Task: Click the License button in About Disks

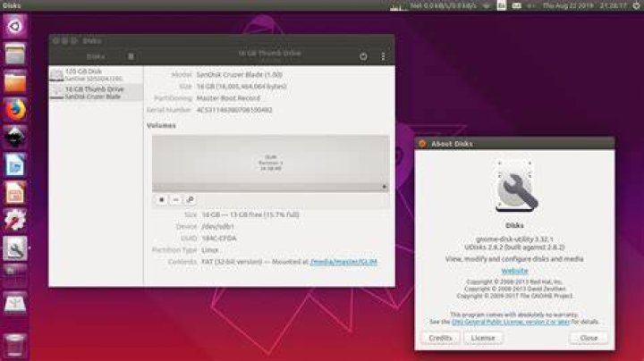Action: pyautogui.click(x=483, y=338)
